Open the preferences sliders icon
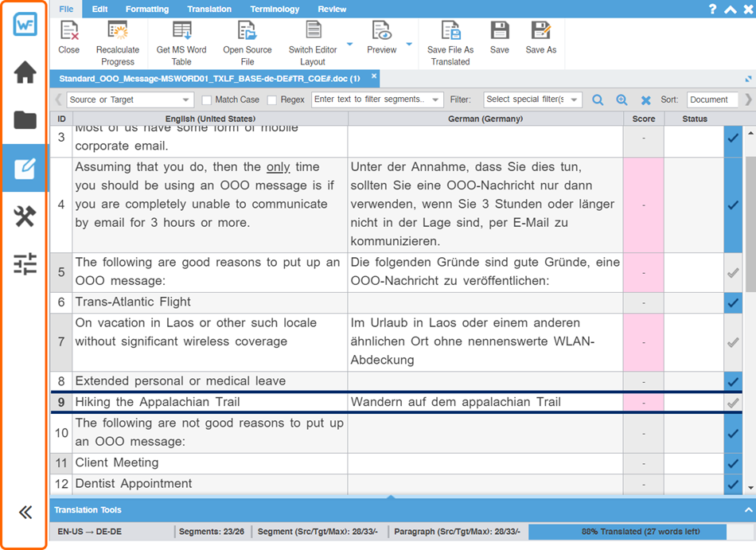756x550 pixels. point(25,265)
